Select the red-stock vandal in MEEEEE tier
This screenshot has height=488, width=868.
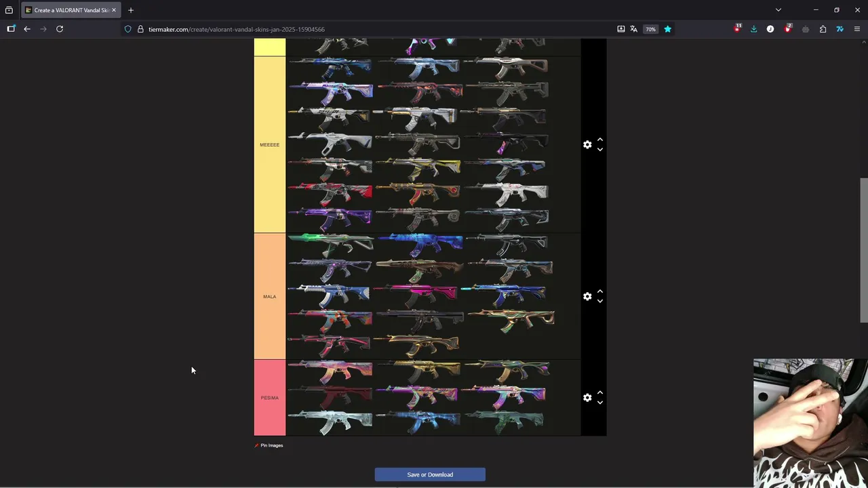330,195
